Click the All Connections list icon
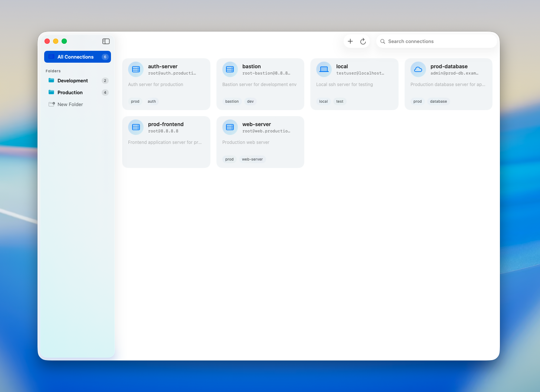 (52, 57)
